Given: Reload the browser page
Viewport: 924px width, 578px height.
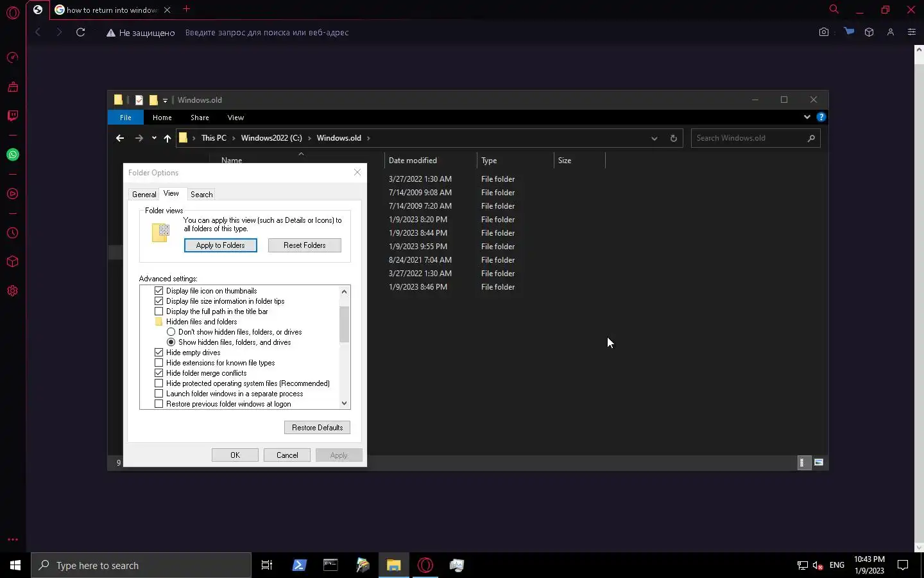Looking at the screenshot, I should 80,32.
